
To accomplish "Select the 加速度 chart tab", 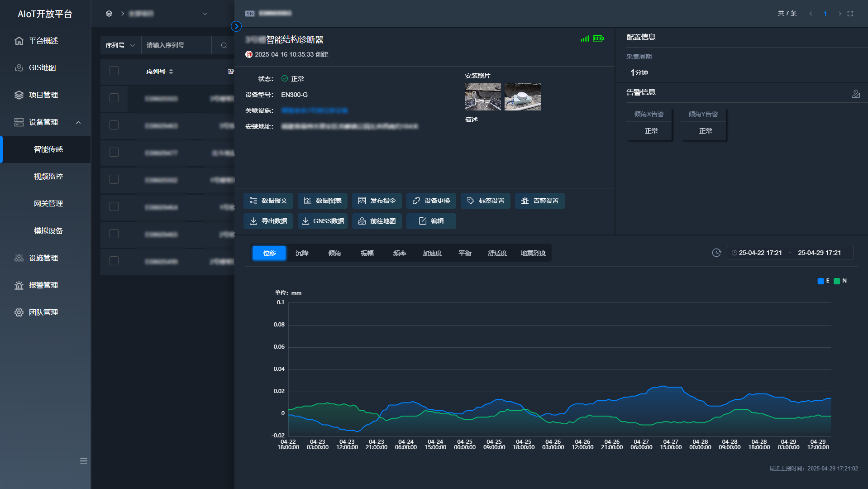I will pyautogui.click(x=432, y=253).
